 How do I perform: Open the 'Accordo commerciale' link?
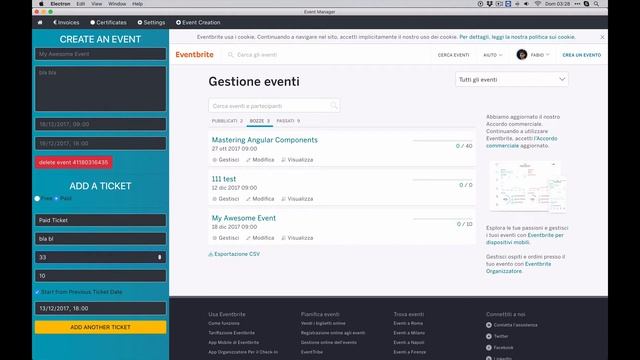[x=522, y=142]
